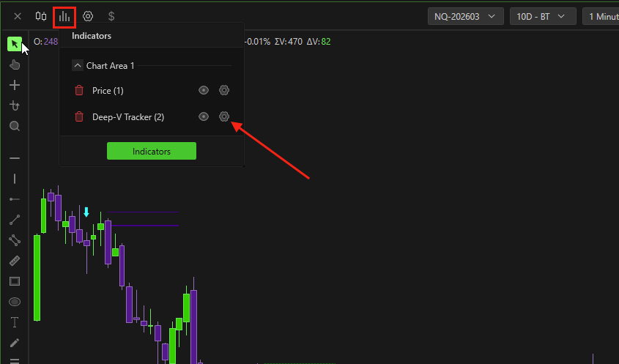Open the NQ-202603 symbol dropdown
The image size is (619, 364).
(x=465, y=16)
